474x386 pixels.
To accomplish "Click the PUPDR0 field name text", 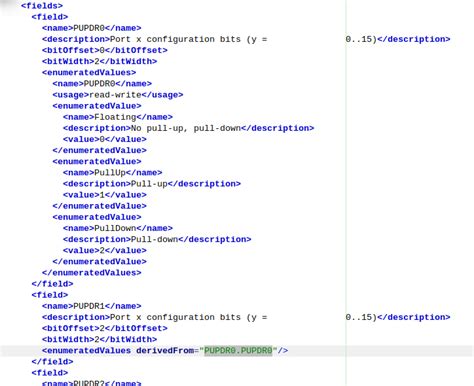I will pos(89,28).
